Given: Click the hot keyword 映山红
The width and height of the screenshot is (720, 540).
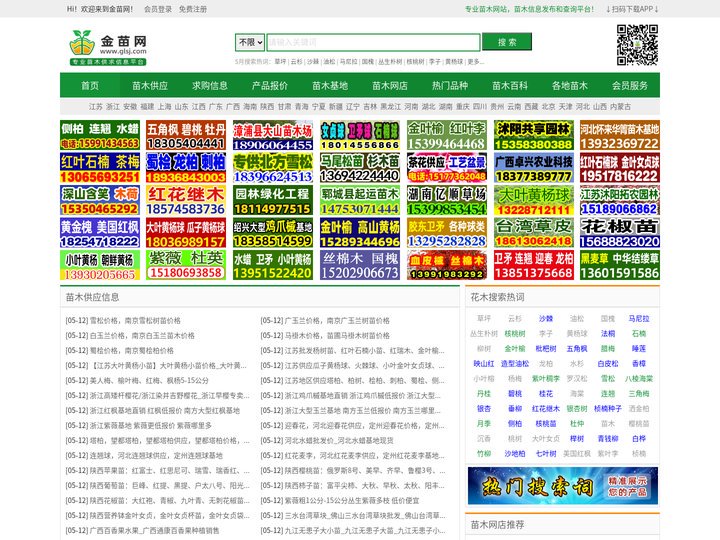Looking at the screenshot, I should pos(484,364).
